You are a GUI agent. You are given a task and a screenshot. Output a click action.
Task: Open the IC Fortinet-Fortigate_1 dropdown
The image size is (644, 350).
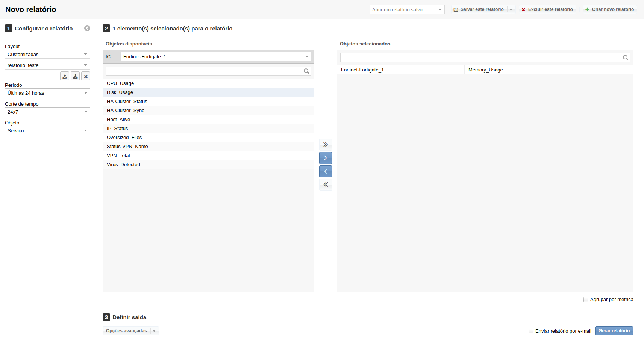[x=216, y=57]
